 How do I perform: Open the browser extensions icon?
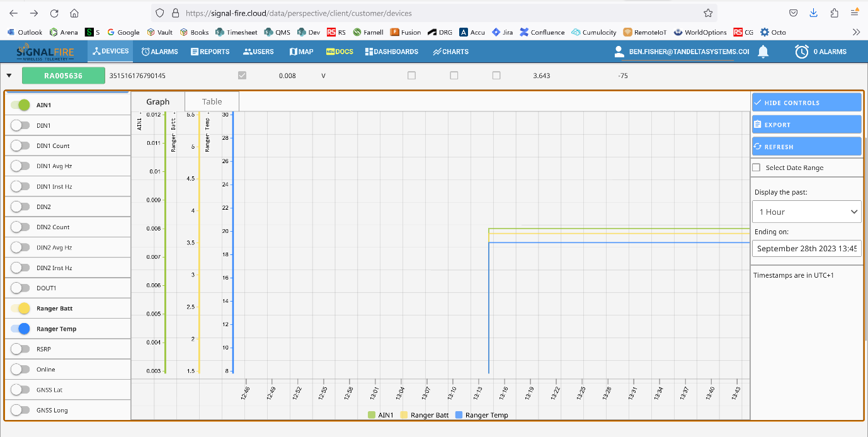tap(835, 13)
